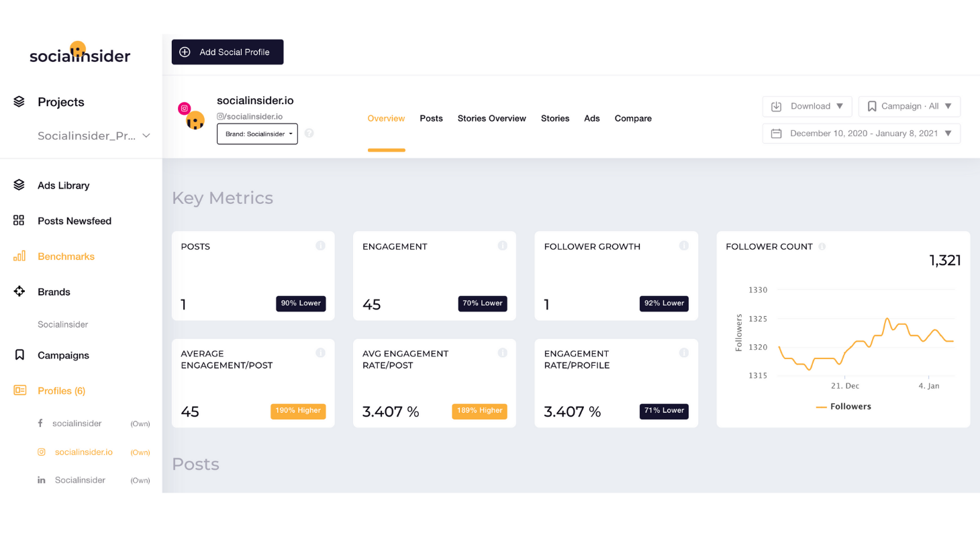
Task: Click info icon on AVG ENGAGEMENT RATE/POST card
Action: coord(502,352)
